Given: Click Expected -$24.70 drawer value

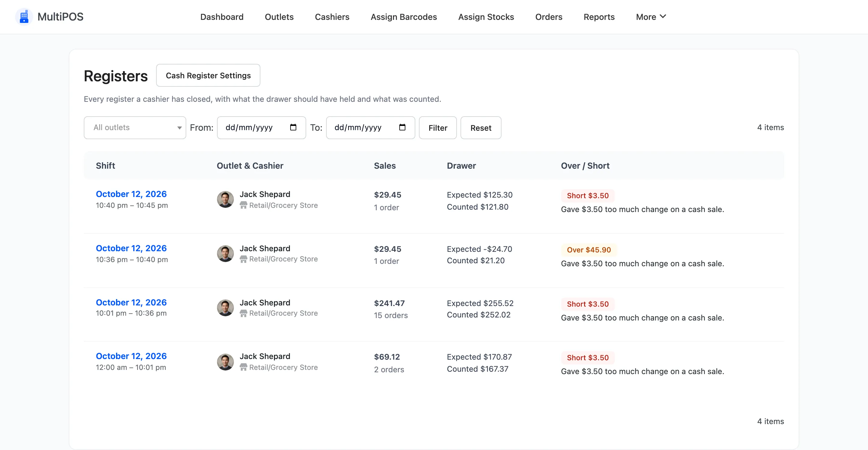Looking at the screenshot, I should pyautogui.click(x=480, y=249).
